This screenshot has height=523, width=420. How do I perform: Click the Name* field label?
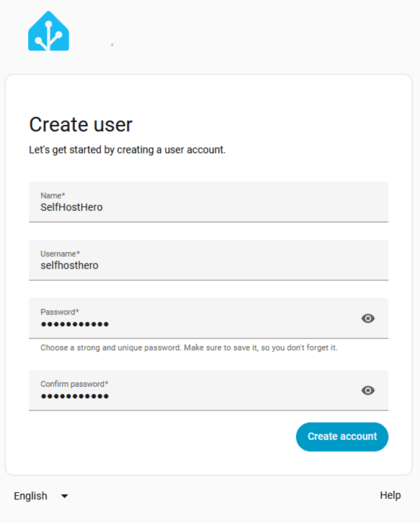point(53,195)
